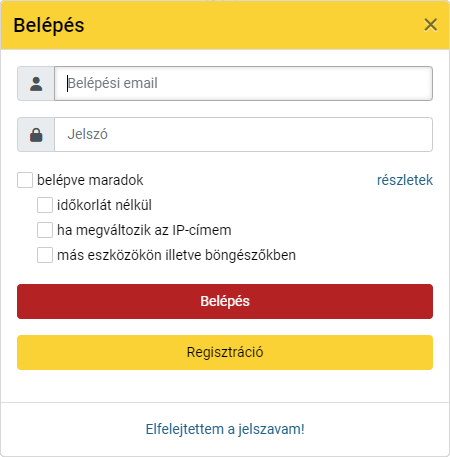Click the 'időkorlát nélkül' label text
Screen dimensions: 450x457
pos(104,205)
